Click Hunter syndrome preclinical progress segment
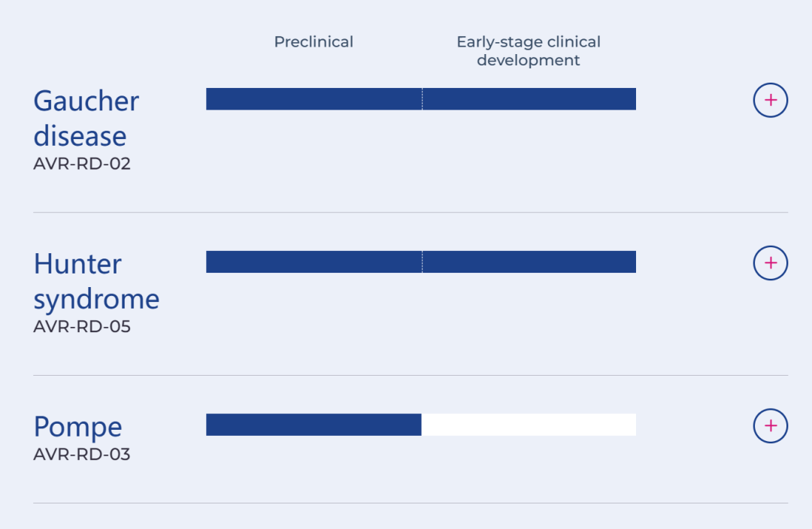Screen dimensions: 812x529 (x=314, y=262)
